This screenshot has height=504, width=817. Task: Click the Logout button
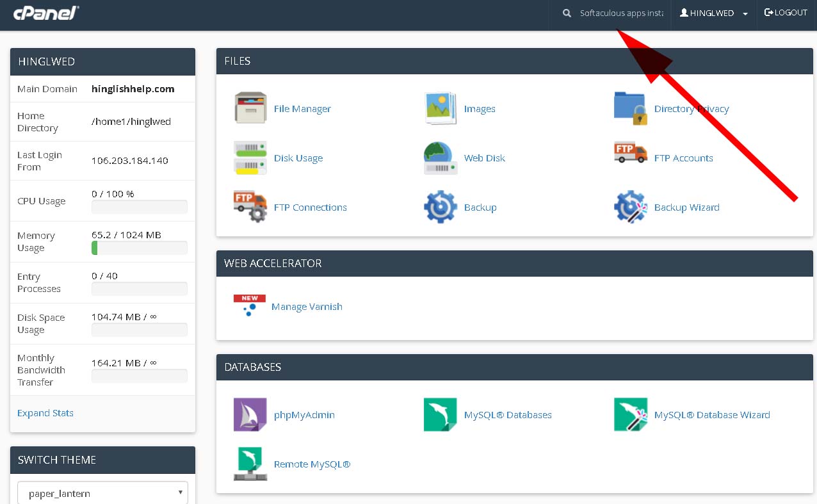click(786, 13)
